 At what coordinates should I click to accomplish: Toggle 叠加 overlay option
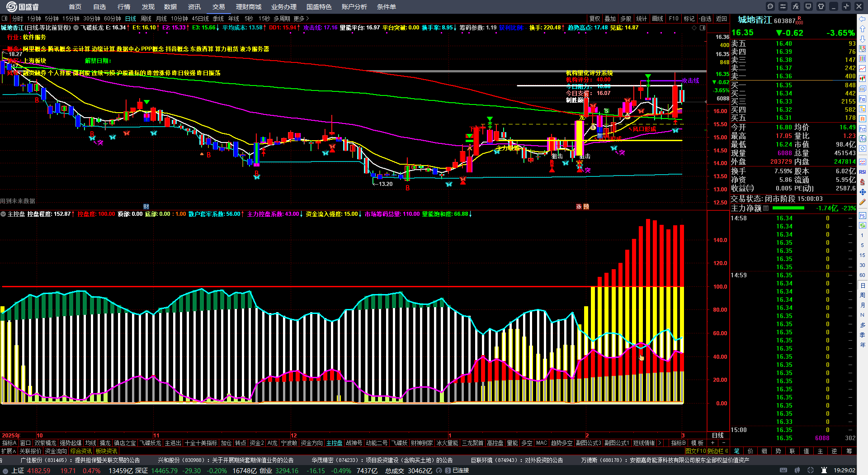(610, 19)
